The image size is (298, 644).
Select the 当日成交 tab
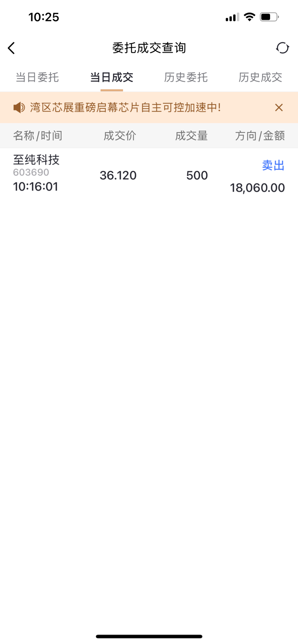[112, 77]
